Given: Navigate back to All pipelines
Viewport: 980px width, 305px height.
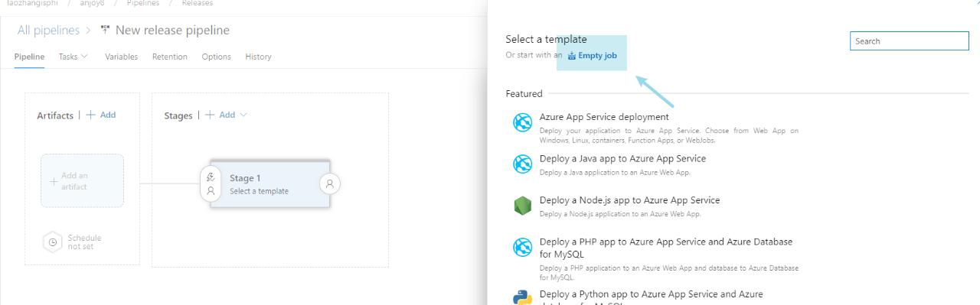Looking at the screenshot, I should 48,31.
